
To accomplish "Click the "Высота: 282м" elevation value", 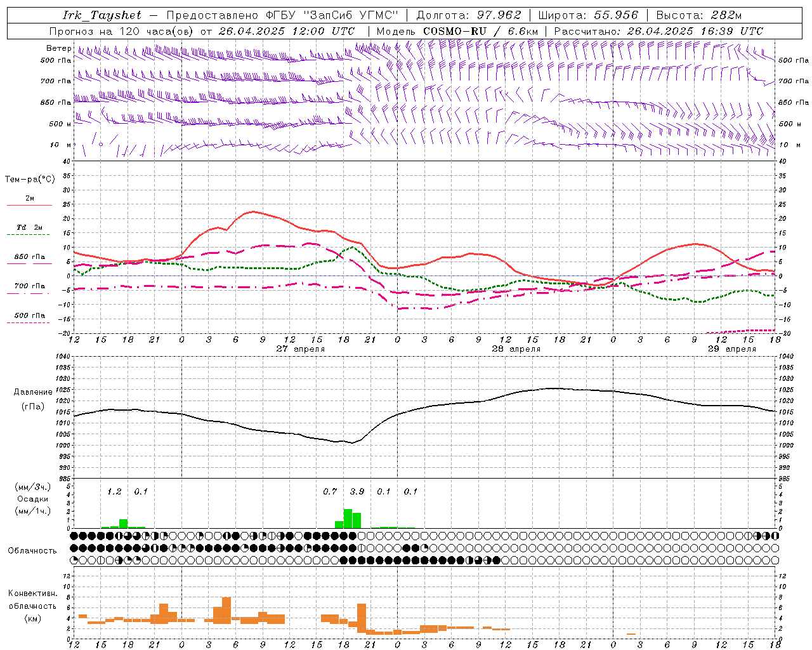I will pos(698,15).
